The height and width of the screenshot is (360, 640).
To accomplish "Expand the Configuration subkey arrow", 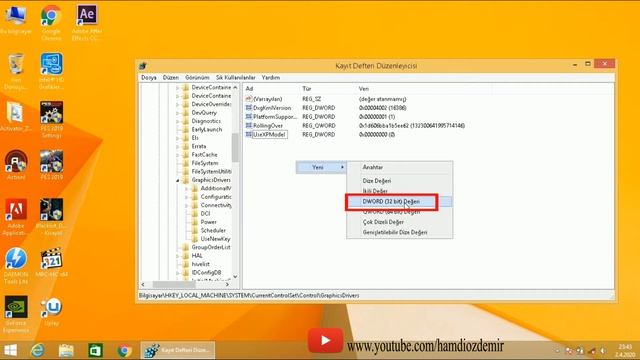I will pos(187,197).
